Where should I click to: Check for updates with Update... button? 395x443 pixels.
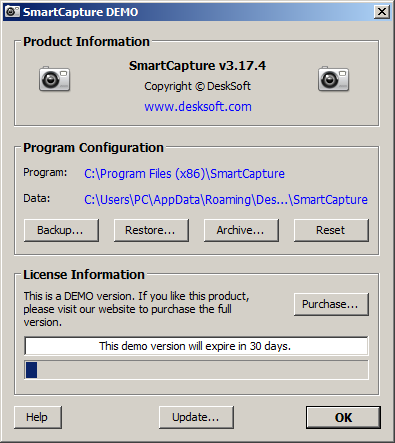click(x=196, y=417)
